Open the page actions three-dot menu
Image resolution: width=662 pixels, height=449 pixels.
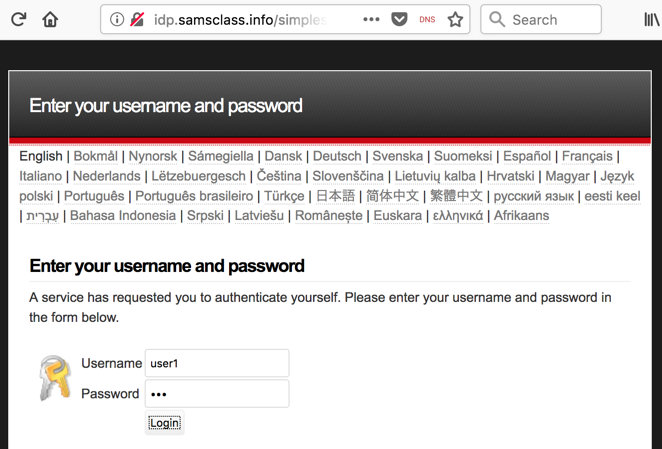pyautogui.click(x=371, y=19)
